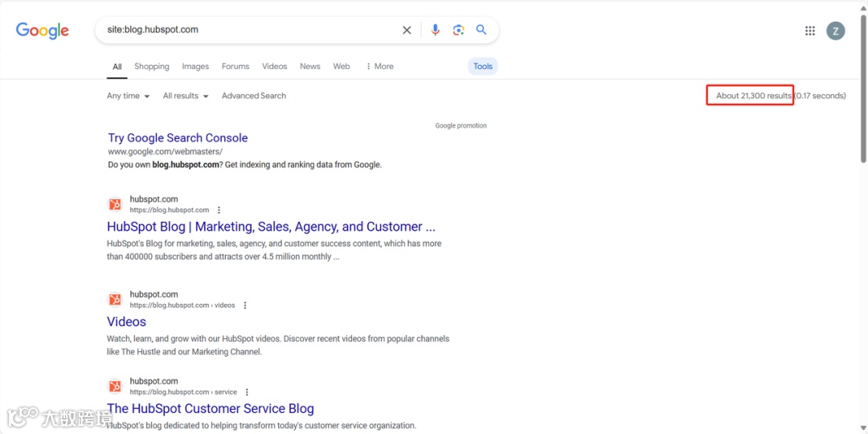
Task: Clear the search box with X icon
Action: (x=407, y=31)
